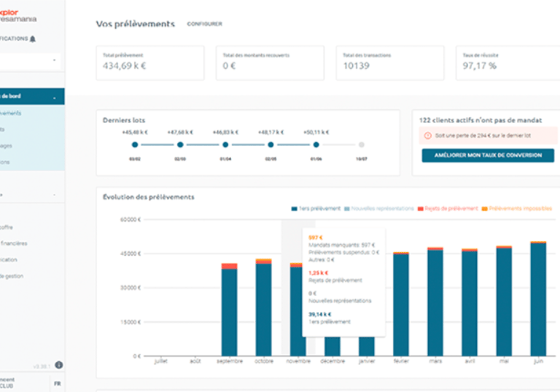Toggle the 1ers prélèvement legend series
This screenshot has width=560, height=392.
316,208
